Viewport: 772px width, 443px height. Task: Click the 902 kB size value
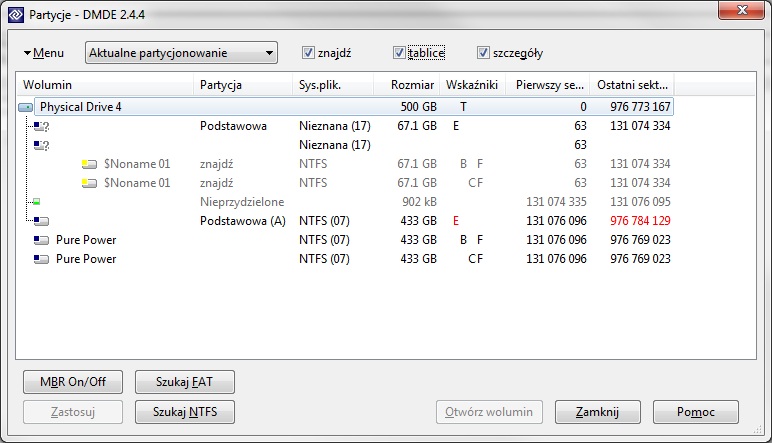(x=419, y=202)
